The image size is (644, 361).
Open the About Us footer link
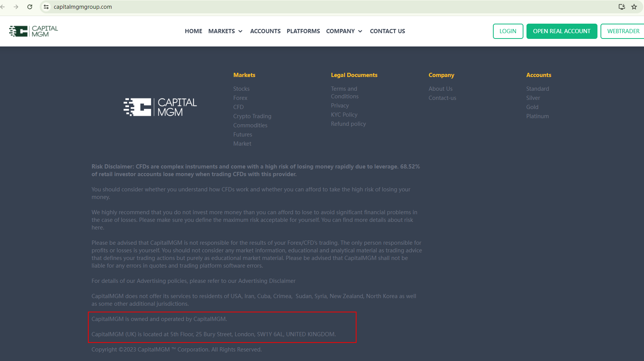[441, 89]
